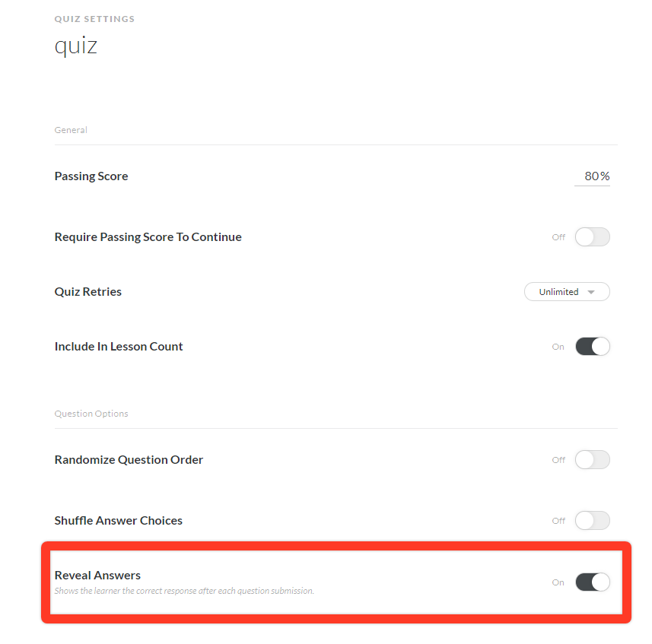Switch off the Reveal Answers toggle
652x644 pixels.
pos(592,582)
